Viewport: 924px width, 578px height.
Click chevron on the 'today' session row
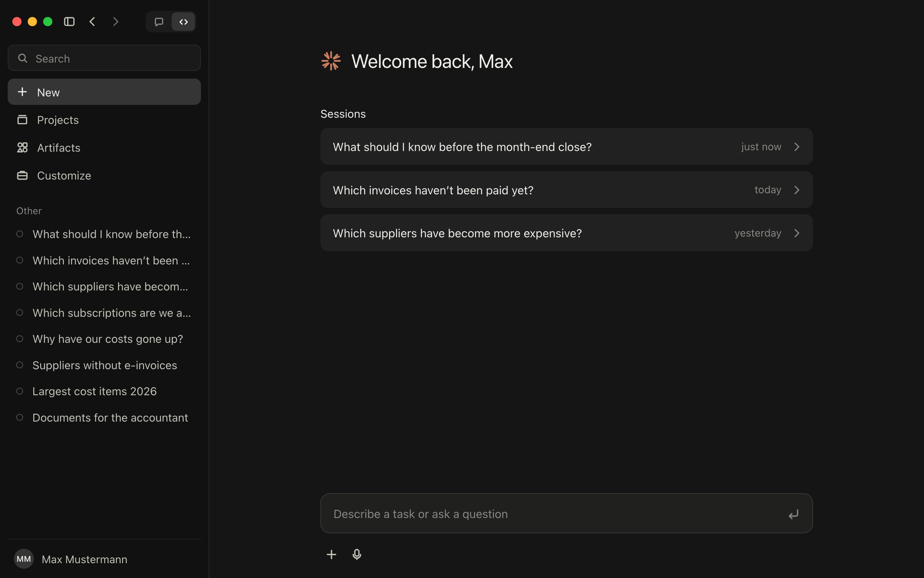[797, 190]
